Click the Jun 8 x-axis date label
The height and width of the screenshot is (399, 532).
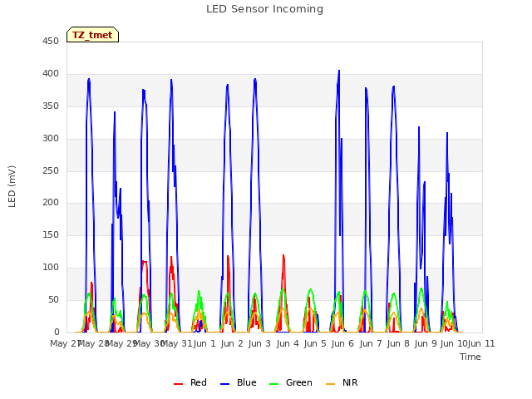click(x=398, y=343)
